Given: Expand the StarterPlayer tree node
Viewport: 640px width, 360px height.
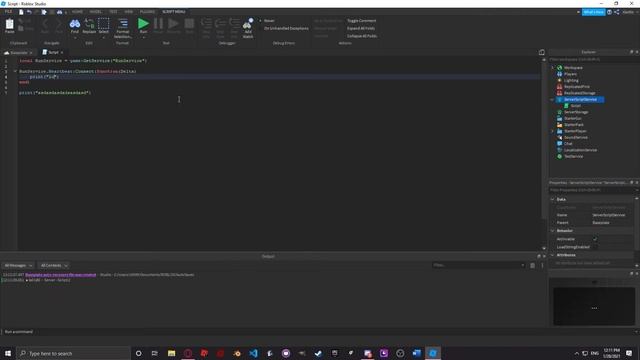Looking at the screenshot, I should [x=553, y=131].
